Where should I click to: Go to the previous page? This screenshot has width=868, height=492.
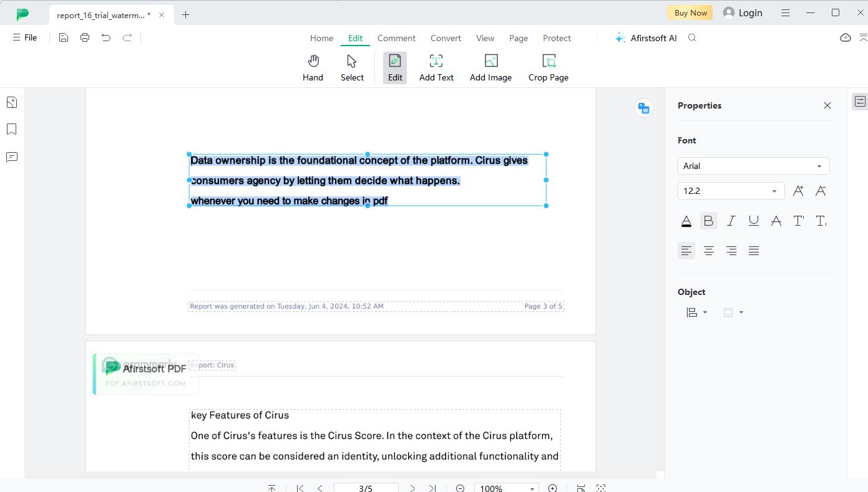[x=320, y=488]
